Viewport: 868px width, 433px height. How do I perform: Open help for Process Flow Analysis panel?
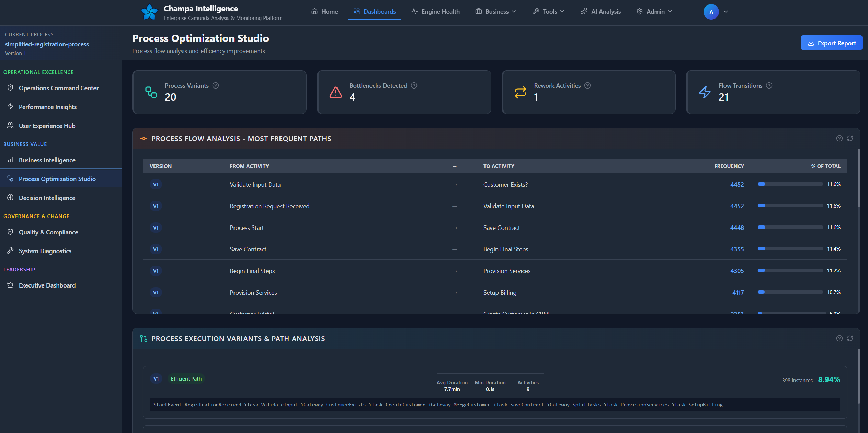[840, 138]
